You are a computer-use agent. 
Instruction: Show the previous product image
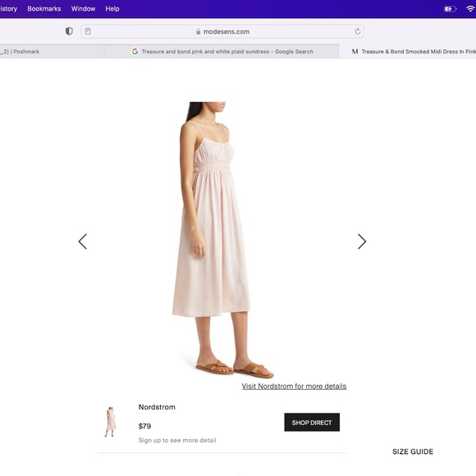tap(83, 241)
